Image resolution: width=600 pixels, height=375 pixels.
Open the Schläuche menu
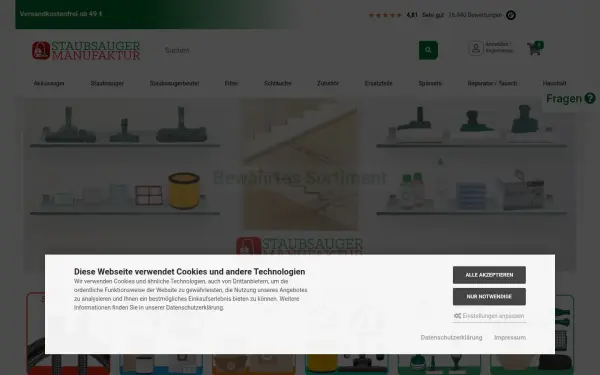[278, 83]
